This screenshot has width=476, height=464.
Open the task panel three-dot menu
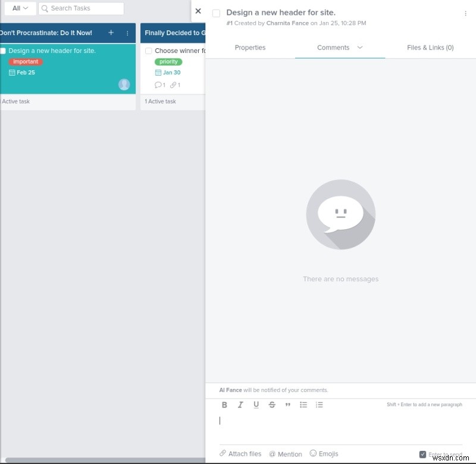click(465, 13)
